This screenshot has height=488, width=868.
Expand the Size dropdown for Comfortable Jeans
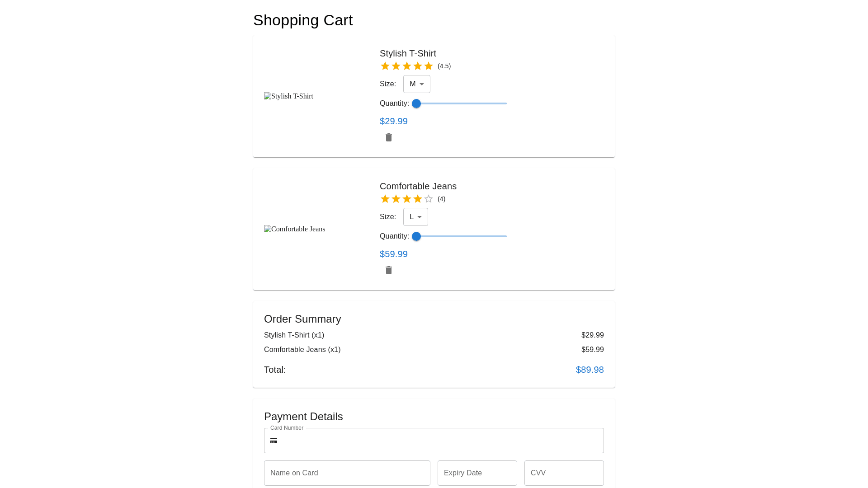[415, 217]
